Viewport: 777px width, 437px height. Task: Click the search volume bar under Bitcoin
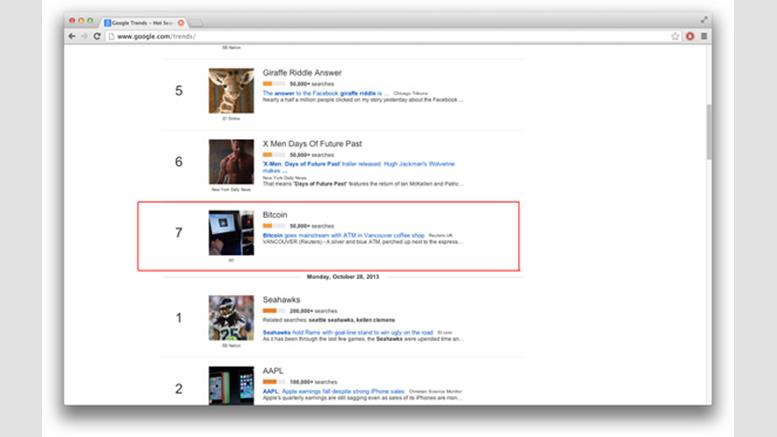[x=274, y=226]
